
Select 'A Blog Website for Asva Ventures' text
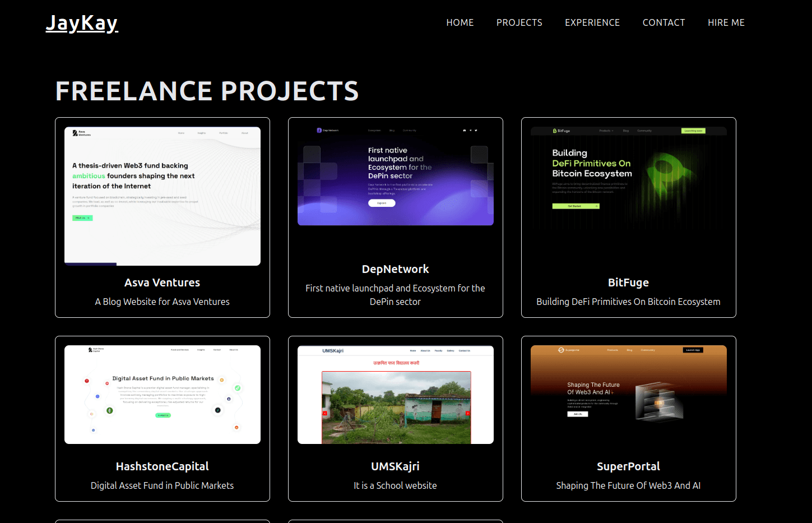163,302
